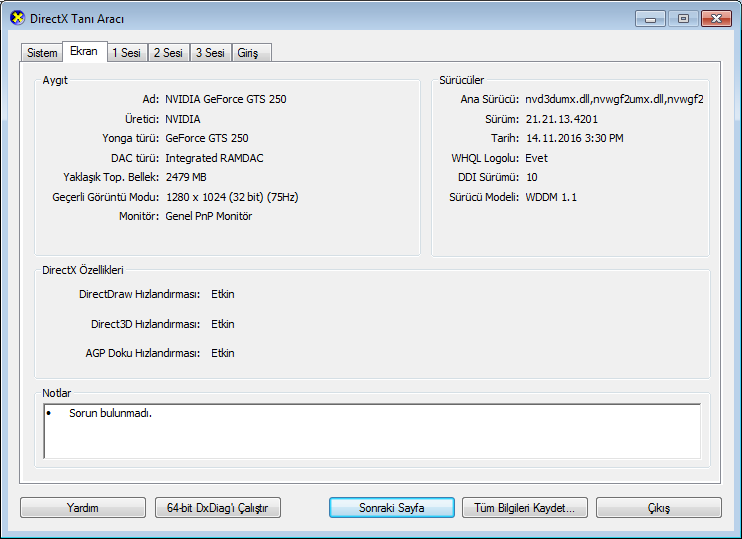Viewport: 742px width, 539px height.
Task: Maximize the DirectX Tanı Aracı window
Action: tap(683, 18)
